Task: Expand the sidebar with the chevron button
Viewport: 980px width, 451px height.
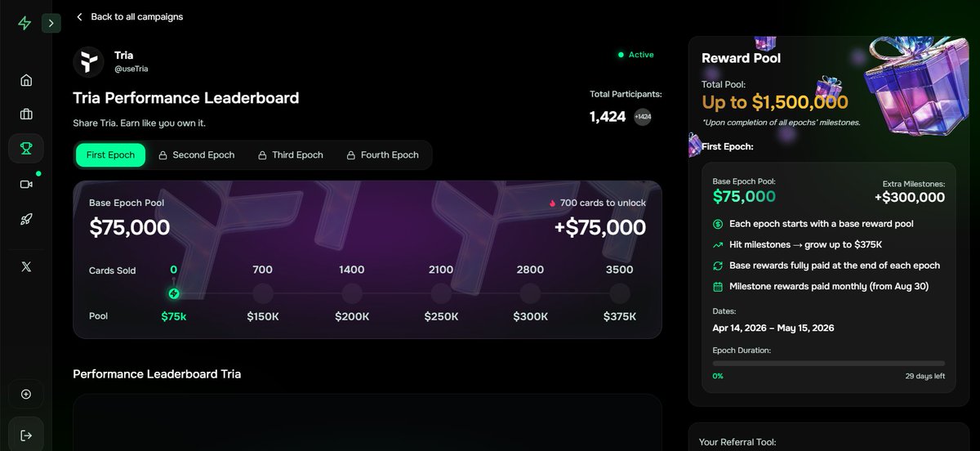Action: (51, 23)
